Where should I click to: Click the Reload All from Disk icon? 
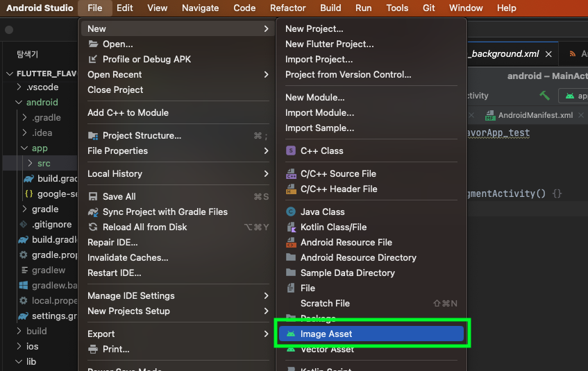click(x=92, y=227)
